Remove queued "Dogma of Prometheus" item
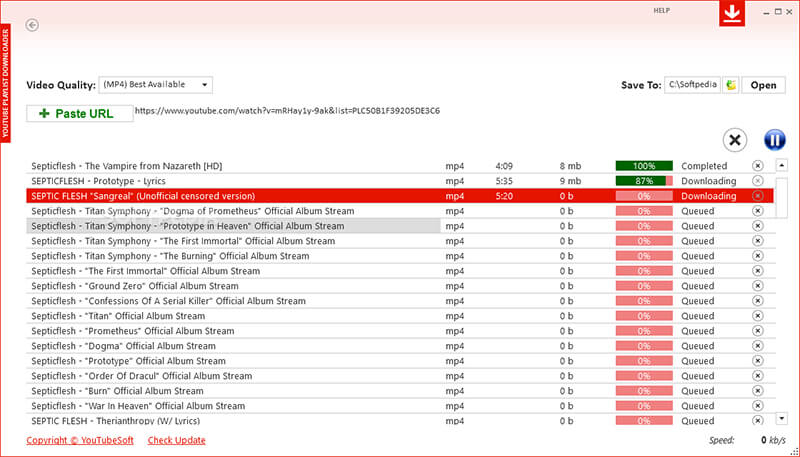Screen dimensions: 800x457 tap(758, 211)
